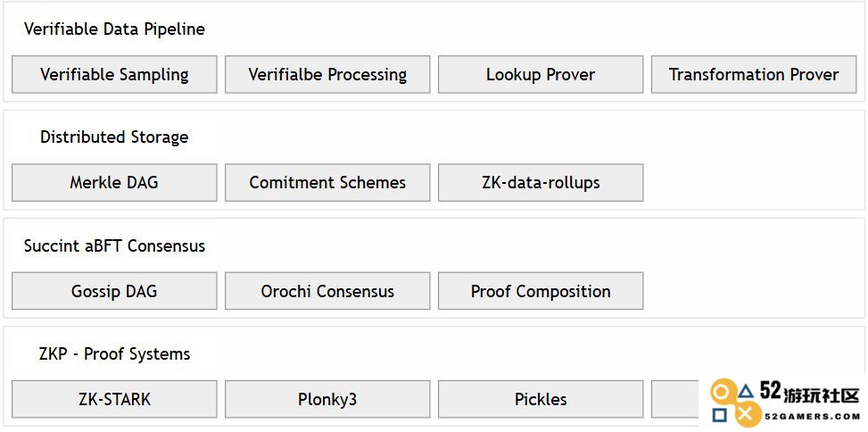Choose the ZK-data-rollups box
868x432 pixels.
point(541,182)
